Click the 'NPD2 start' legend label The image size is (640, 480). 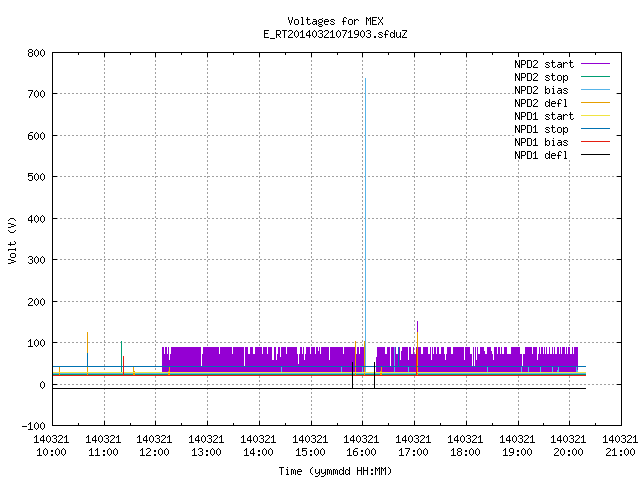[x=544, y=64]
